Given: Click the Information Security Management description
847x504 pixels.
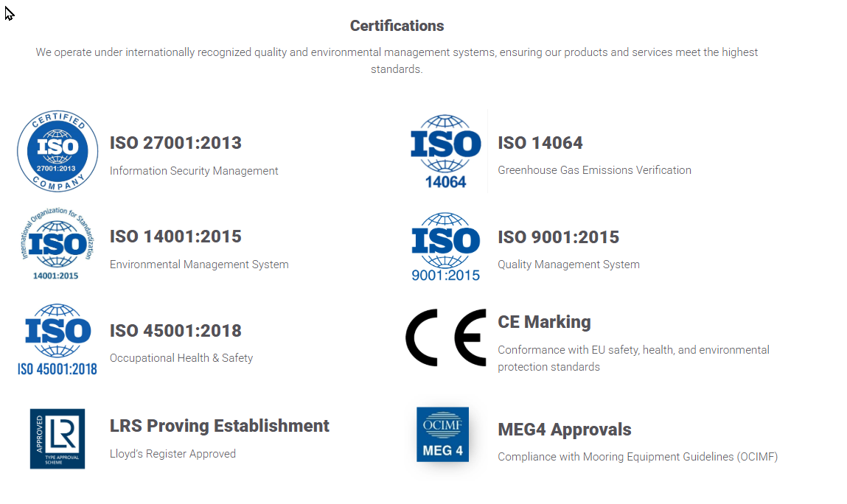Looking at the screenshot, I should (x=194, y=171).
